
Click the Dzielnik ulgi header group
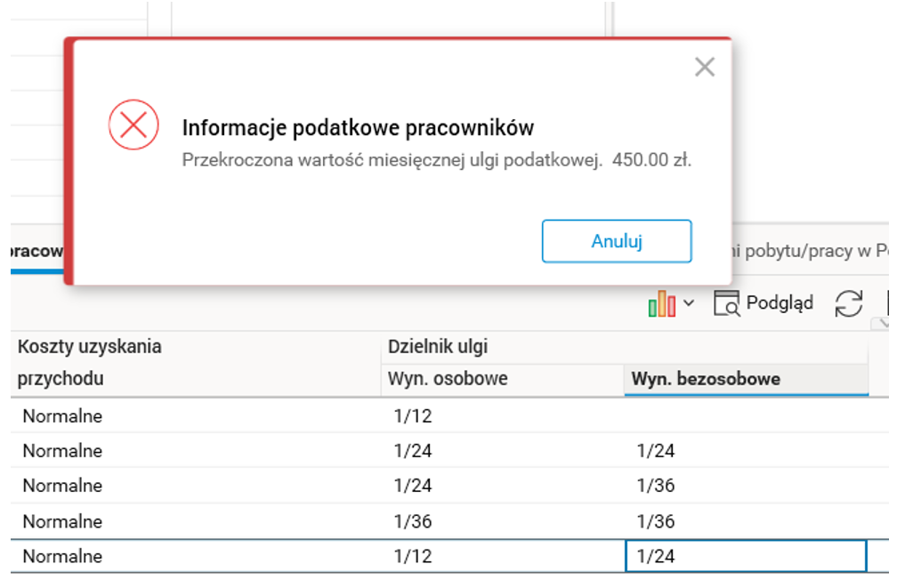pyautogui.click(x=438, y=347)
